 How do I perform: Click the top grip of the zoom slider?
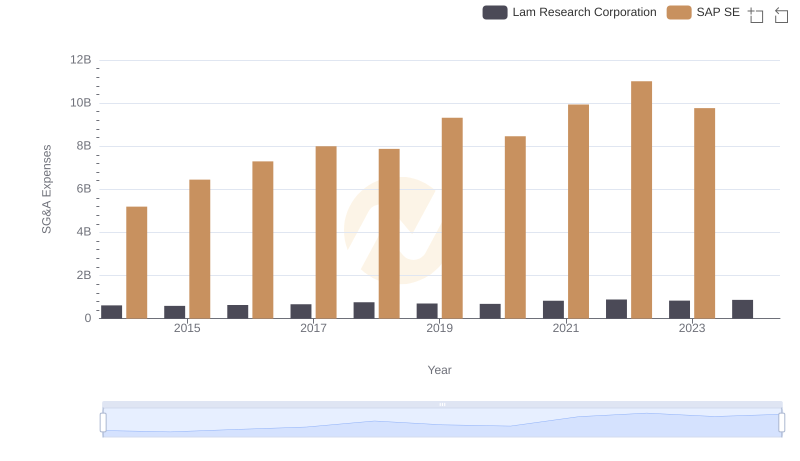pos(442,404)
